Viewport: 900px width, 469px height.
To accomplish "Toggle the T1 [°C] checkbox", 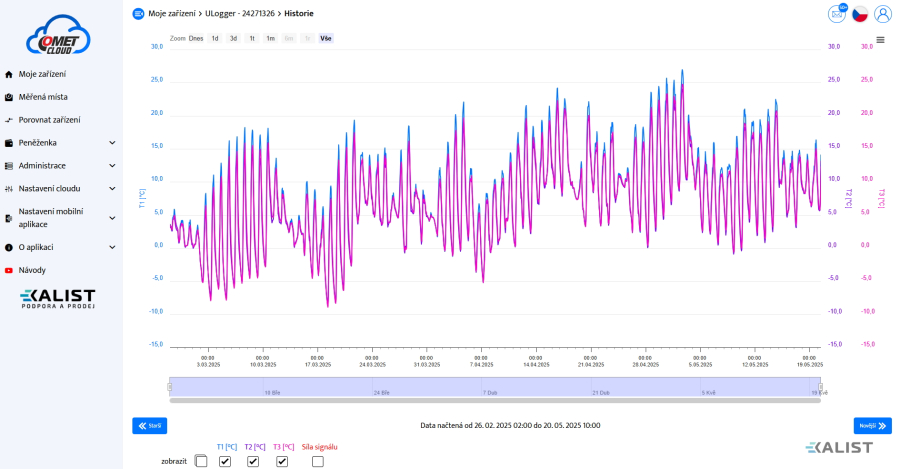I will click(x=225, y=461).
